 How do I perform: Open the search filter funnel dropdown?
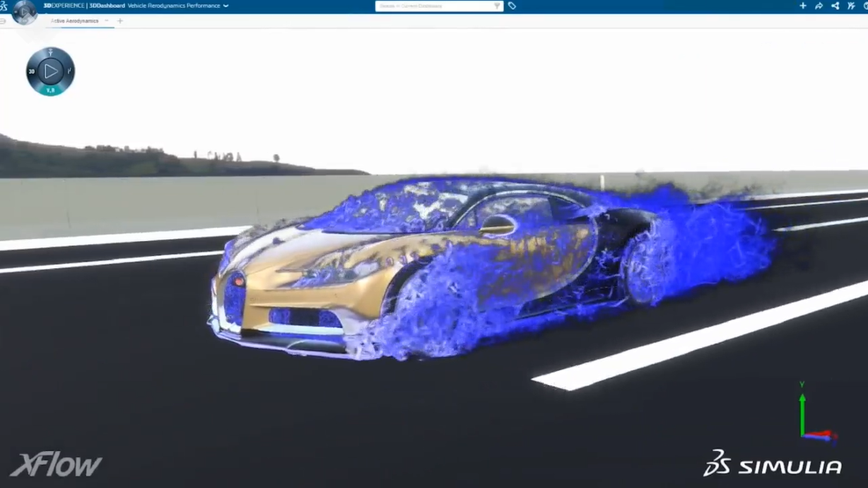[497, 5]
